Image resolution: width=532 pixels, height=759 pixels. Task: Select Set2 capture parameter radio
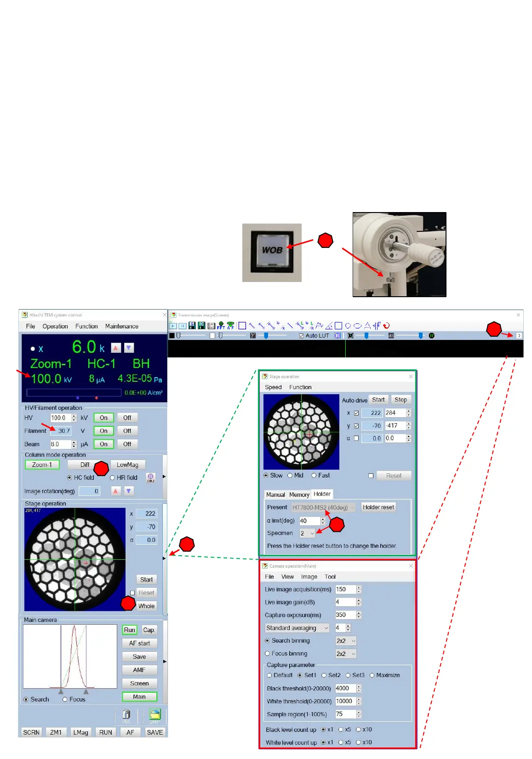(x=324, y=675)
